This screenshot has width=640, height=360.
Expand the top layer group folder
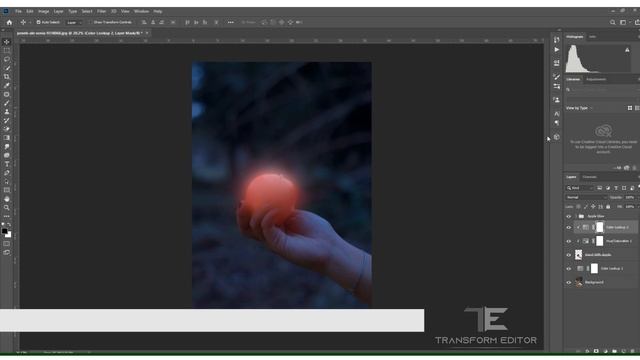(576, 216)
